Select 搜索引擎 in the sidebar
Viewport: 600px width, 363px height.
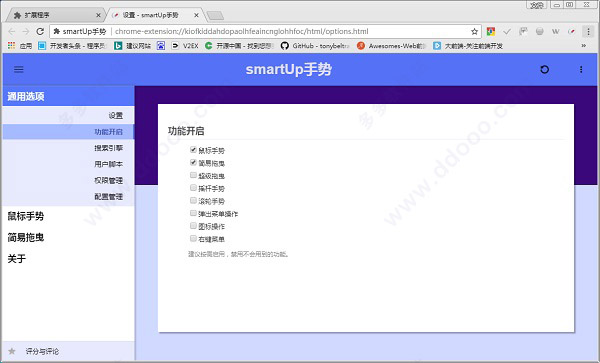tap(68, 148)
